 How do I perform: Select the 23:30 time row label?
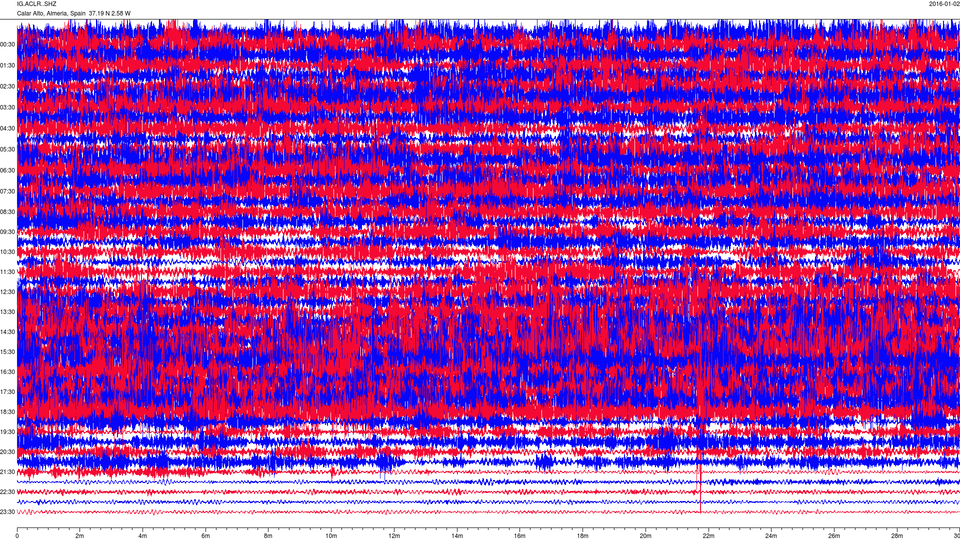click(x=7, y=512)
